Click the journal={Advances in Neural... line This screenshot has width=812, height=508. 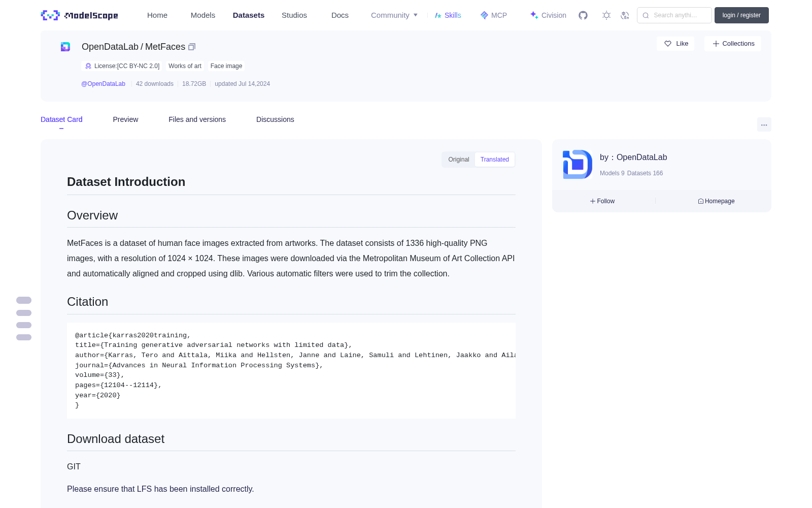pyautogui.click(x=199, y=365)
